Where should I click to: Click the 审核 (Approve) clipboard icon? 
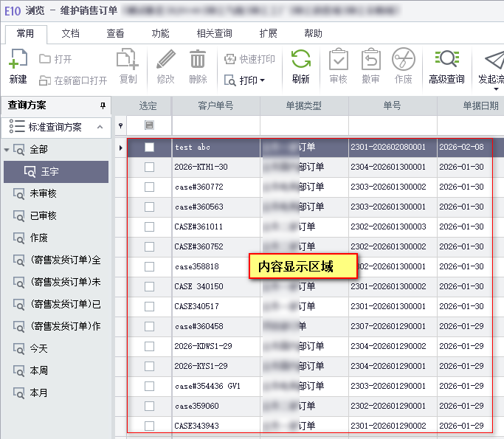tap(338, 61)
